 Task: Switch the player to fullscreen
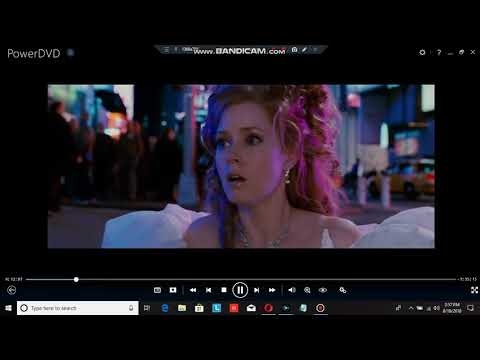tap(474, 290)
